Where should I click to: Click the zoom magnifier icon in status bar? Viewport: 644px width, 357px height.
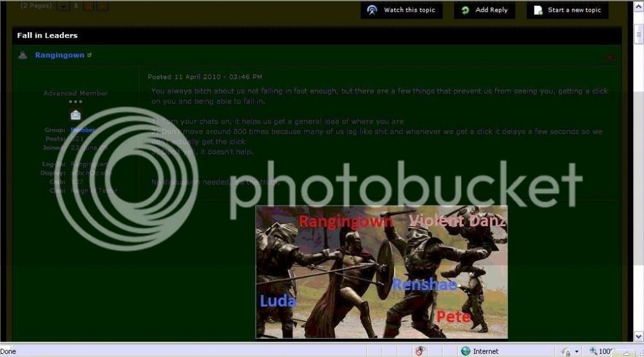(x=593, y=351)
